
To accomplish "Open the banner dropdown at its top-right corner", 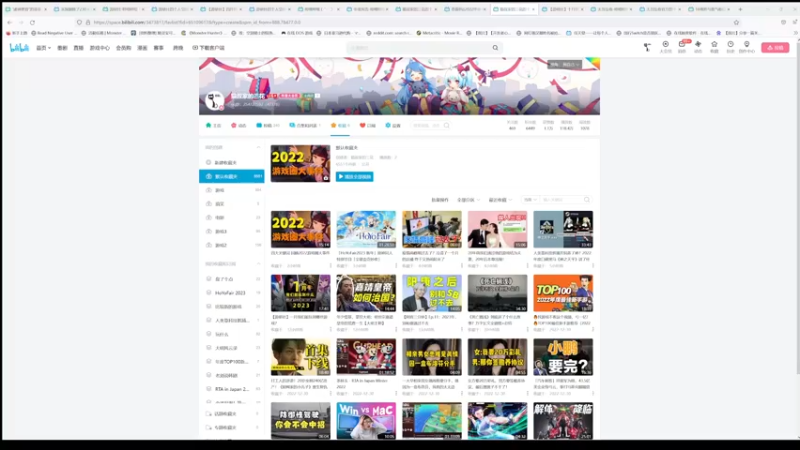I will click(x=565, y=65).
